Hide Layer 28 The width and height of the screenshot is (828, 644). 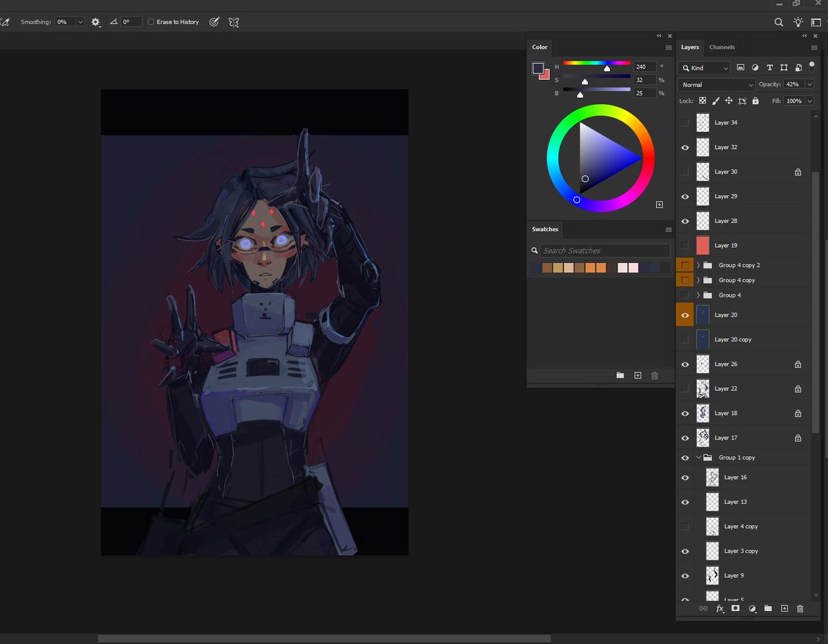(x=684, y=221)
